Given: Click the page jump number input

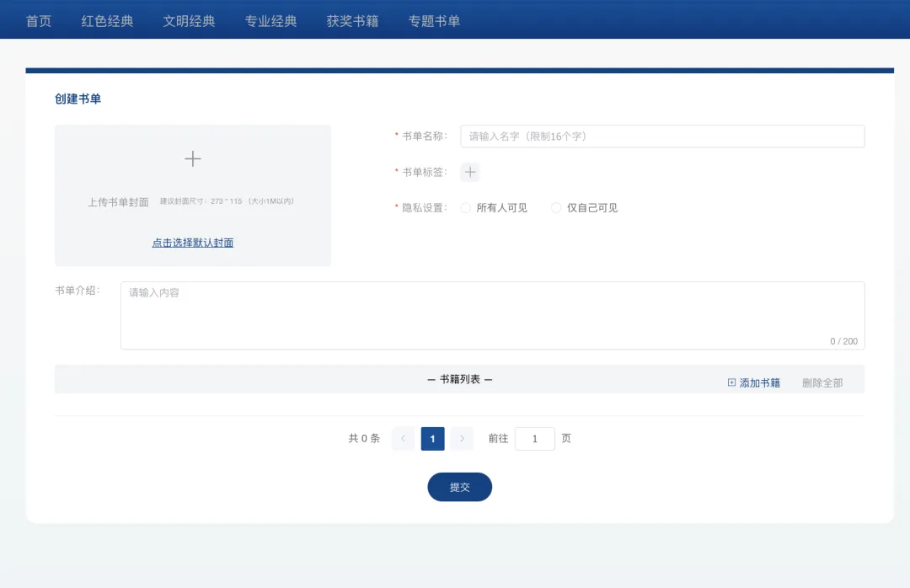Looking at the screenshot, I should 534,439.
